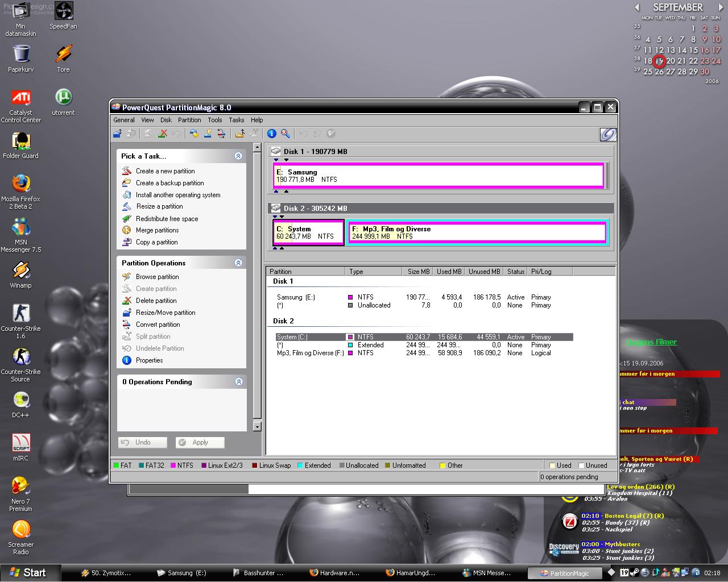Click the red X Delete partition toolbar icon
This screenshot has height=582, width=728.
coord(163,134)
